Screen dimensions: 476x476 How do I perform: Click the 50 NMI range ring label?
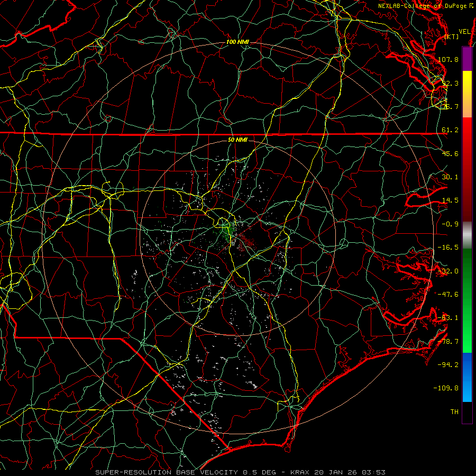237,140
